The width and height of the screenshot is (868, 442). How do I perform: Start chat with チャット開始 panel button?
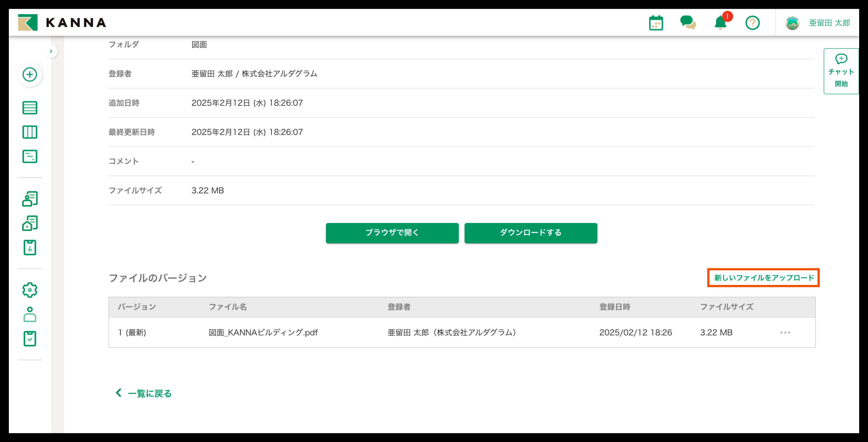point(841,71)
